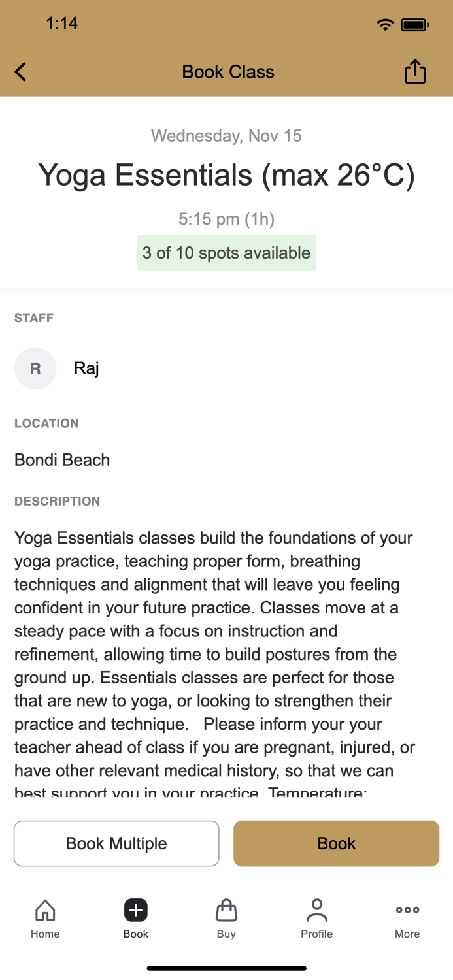Share this class via the share icon

pyautogui.click(x=416, y=72)
